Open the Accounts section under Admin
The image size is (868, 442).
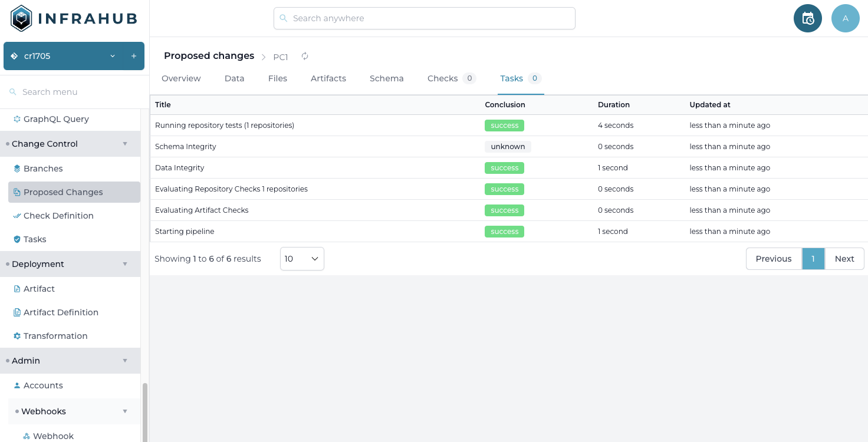(x=43, y=385)
